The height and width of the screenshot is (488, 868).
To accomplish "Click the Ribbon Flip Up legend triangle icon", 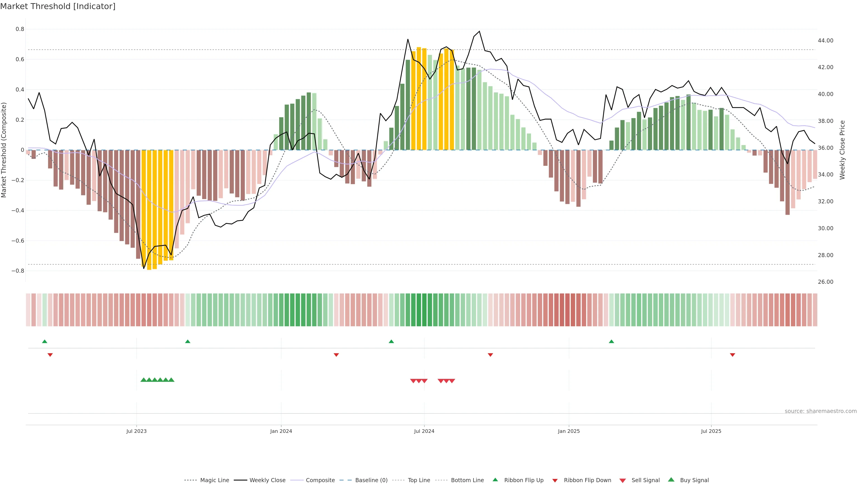I will point(495,480).
